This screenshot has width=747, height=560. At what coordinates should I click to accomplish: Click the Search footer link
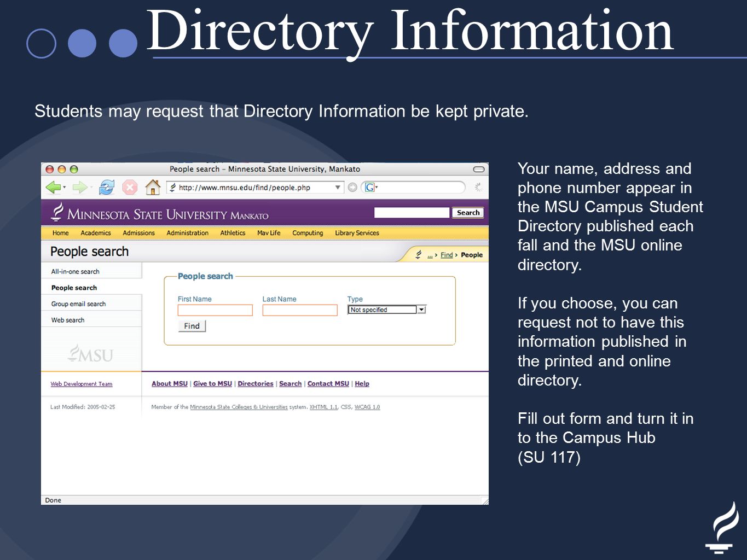pyautogui.click(x=291, y=384)
